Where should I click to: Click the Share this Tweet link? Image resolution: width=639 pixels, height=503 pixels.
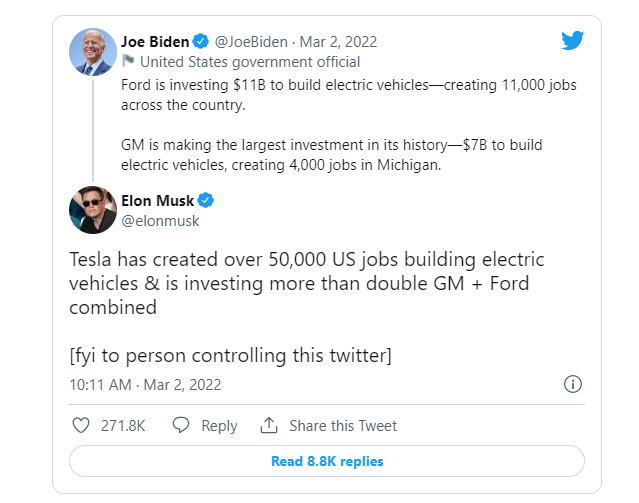pos(342,425)
